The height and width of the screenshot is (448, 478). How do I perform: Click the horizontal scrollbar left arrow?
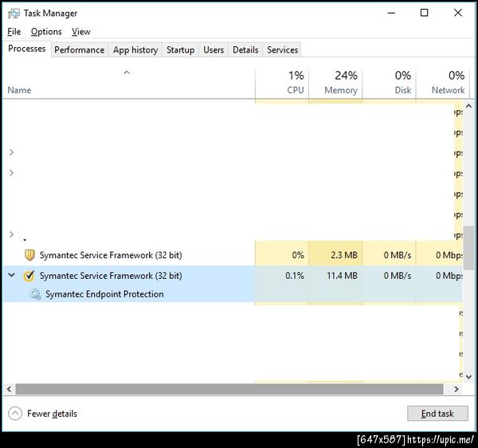9,389
